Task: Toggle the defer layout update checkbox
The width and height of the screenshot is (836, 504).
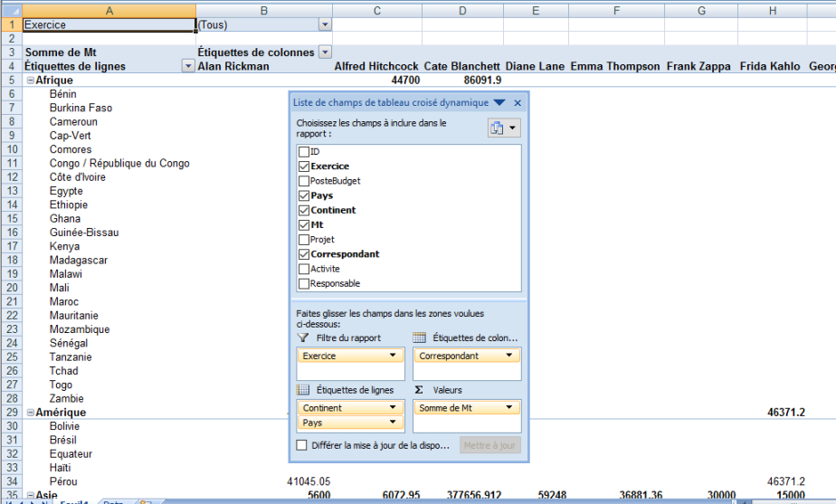Action: [x=302, y=445]
